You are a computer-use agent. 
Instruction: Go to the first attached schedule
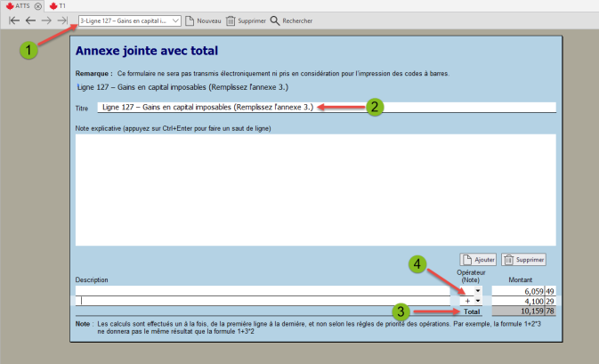13,20
